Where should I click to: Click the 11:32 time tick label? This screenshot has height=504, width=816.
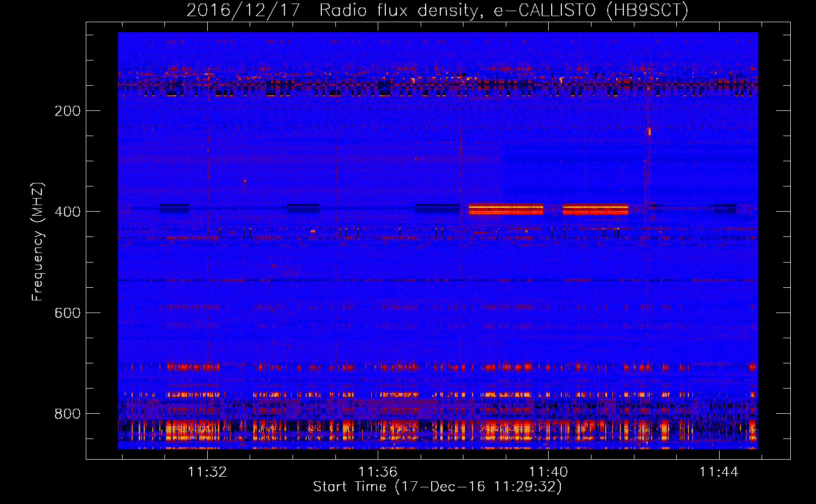click(207, 472)
